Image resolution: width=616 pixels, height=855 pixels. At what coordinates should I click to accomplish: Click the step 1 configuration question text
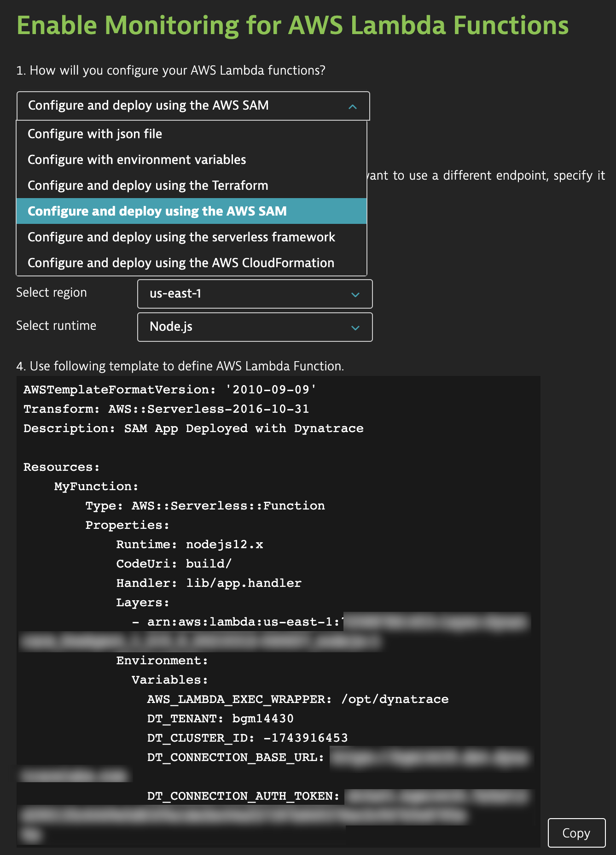171,70
